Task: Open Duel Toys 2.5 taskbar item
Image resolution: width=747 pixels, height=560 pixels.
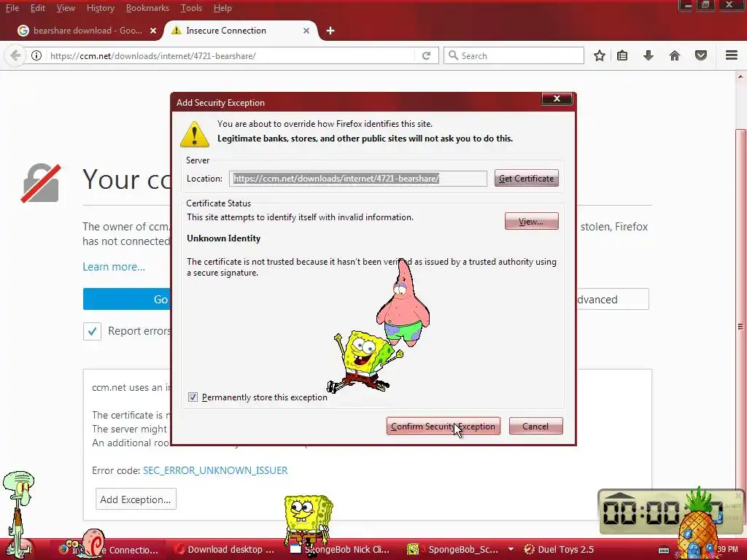Action: [558, 550]
